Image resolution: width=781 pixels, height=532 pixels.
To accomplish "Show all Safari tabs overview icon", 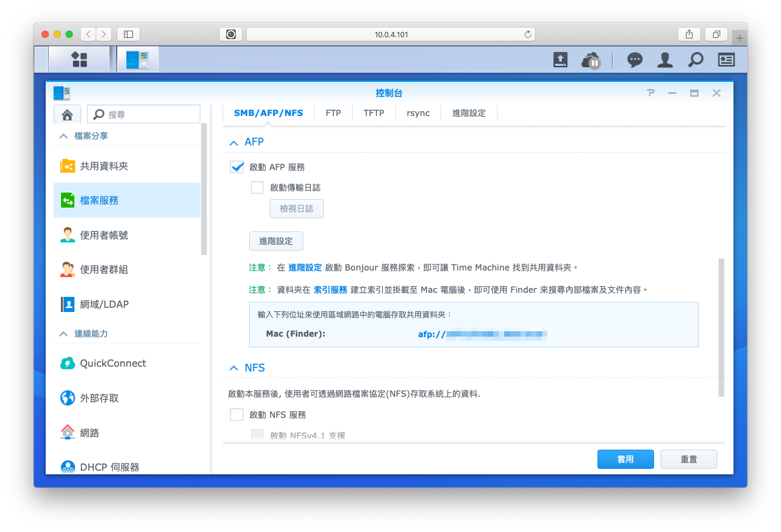I will (717, 34).
